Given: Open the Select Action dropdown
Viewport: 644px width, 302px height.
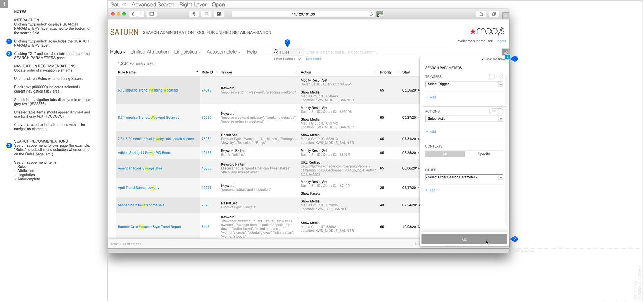Looking at the screenshot, I should pos(464,119).
